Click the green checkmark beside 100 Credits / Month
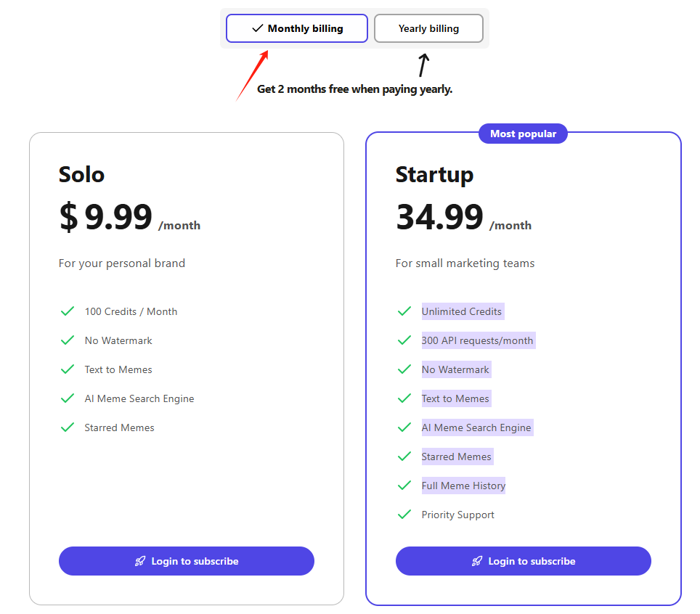 (67, 311)
